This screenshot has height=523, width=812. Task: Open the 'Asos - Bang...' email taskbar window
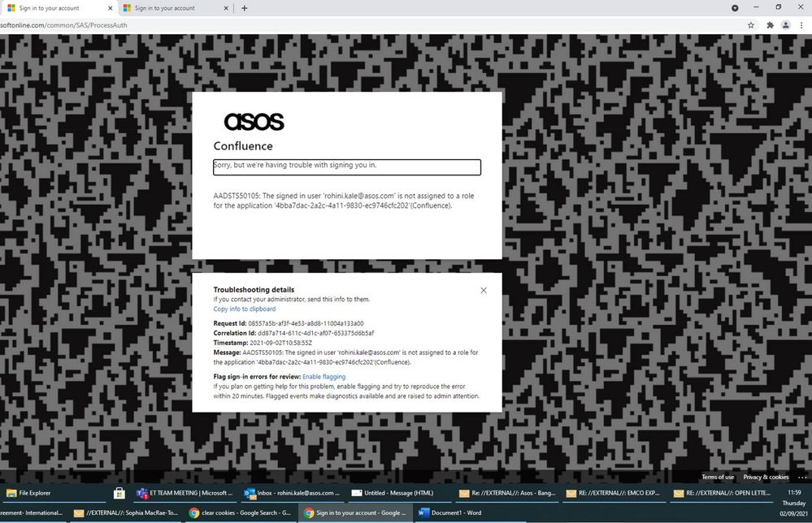coord(506,493)
